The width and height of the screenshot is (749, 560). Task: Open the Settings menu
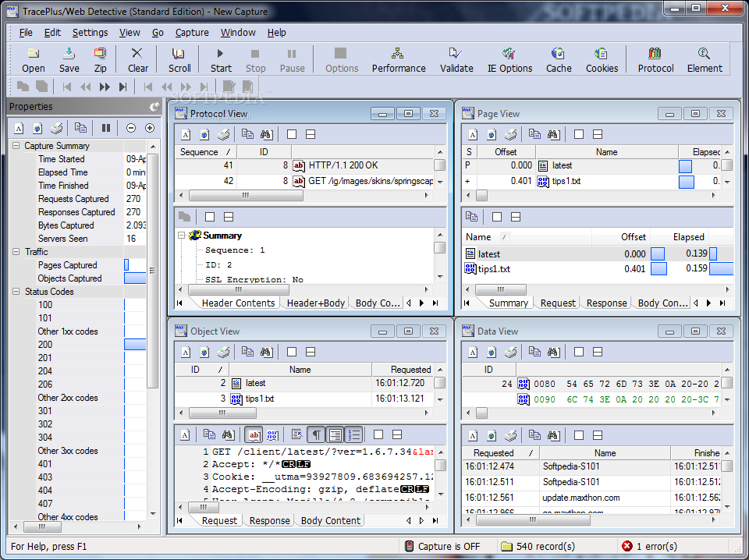pos(90,33)
